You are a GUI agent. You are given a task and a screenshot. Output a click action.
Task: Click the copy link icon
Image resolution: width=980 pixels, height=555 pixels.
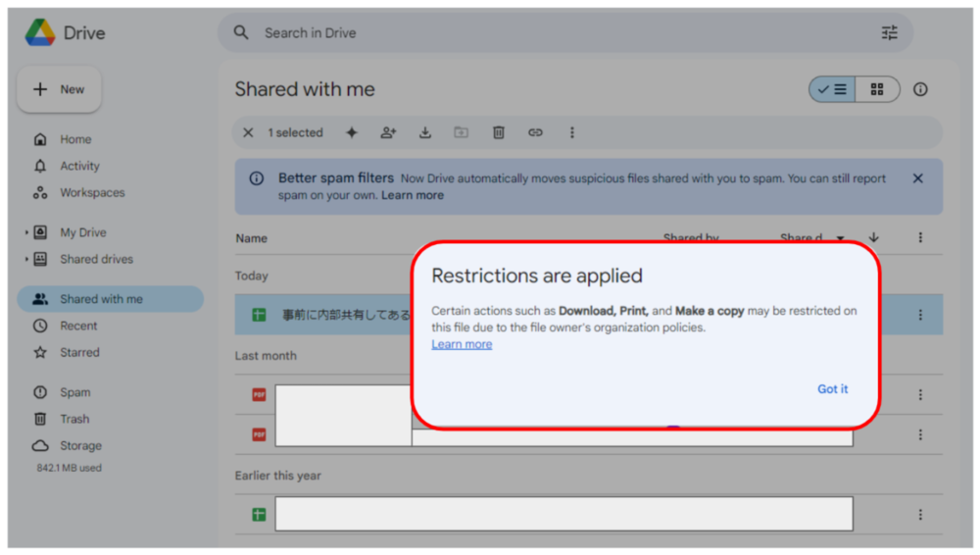coord(535,132)
